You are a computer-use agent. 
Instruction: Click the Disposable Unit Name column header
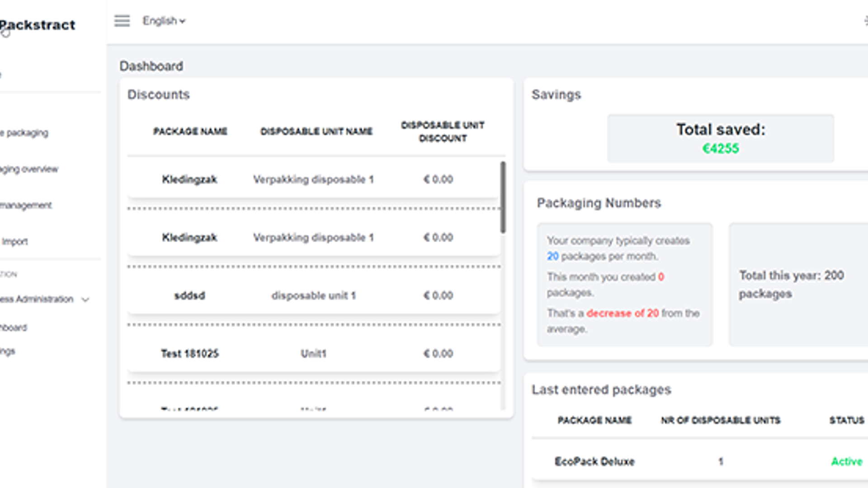[x=316, y=131]
